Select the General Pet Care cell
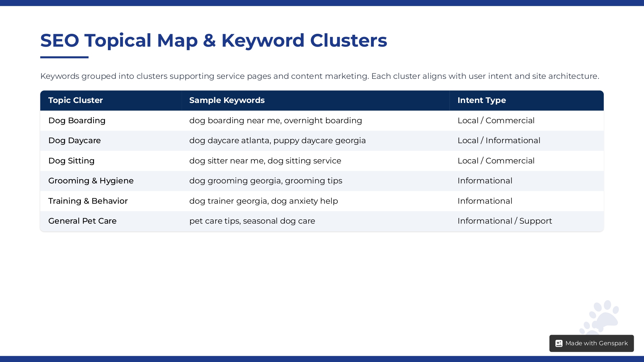 pyautogui.click(x=82, y=221)
